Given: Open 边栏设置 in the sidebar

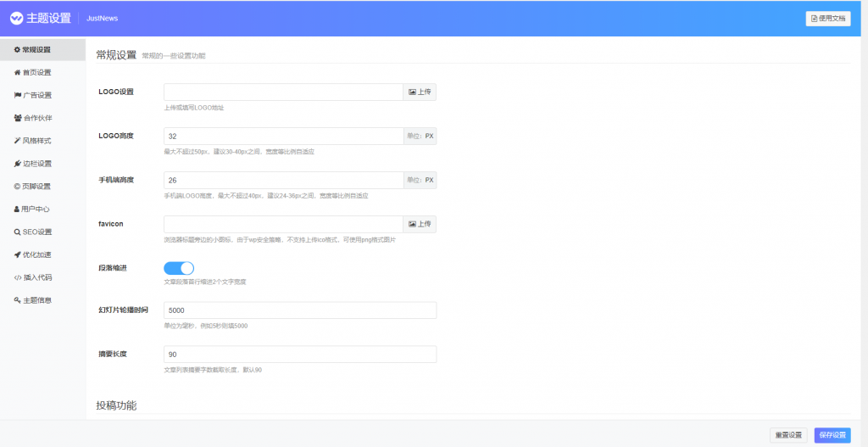Looking at the screenshot, I should coord(42,164).
